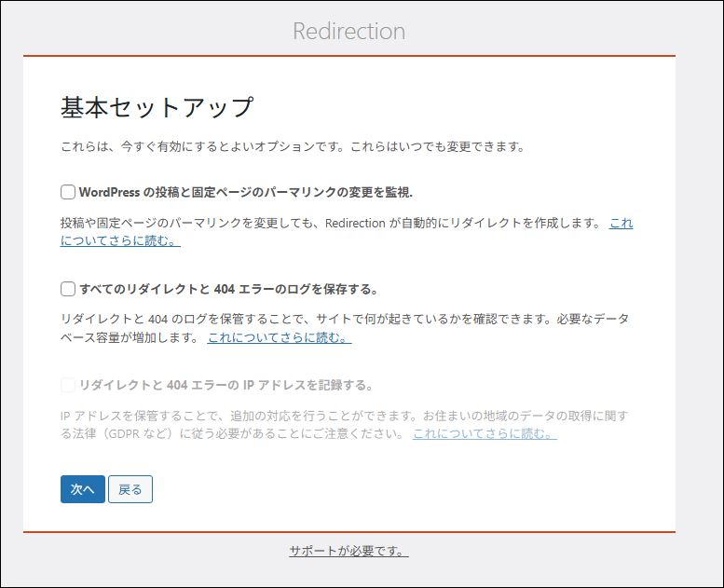
Task: Click the Redirection title at the top
Action: (348, 31)
